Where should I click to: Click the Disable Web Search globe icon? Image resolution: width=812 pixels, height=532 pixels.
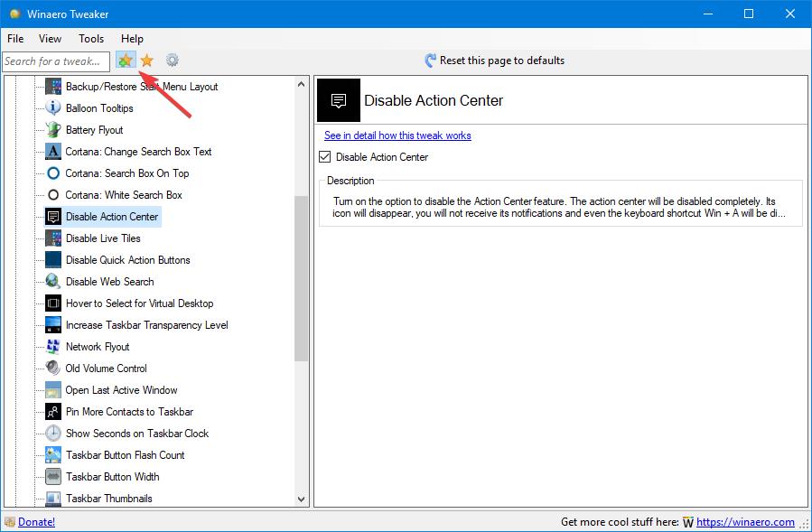[52, 281]
